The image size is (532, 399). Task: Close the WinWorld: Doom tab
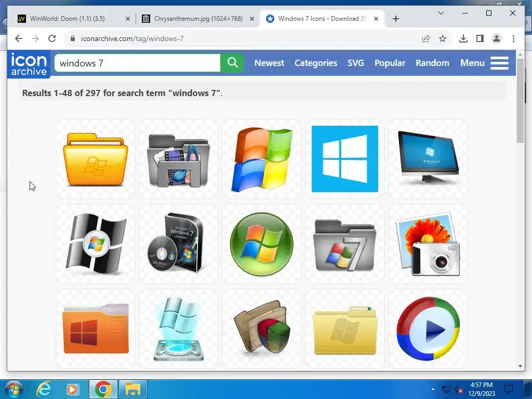pos(128,19)
